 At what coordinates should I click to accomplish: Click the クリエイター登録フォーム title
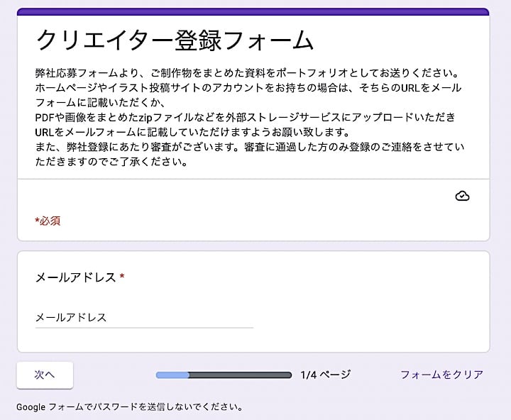175,40
